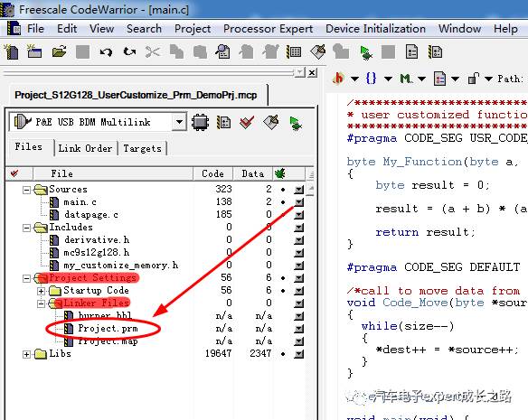
Task: Close the project panel with X button
Action: (x=313, y=72)
